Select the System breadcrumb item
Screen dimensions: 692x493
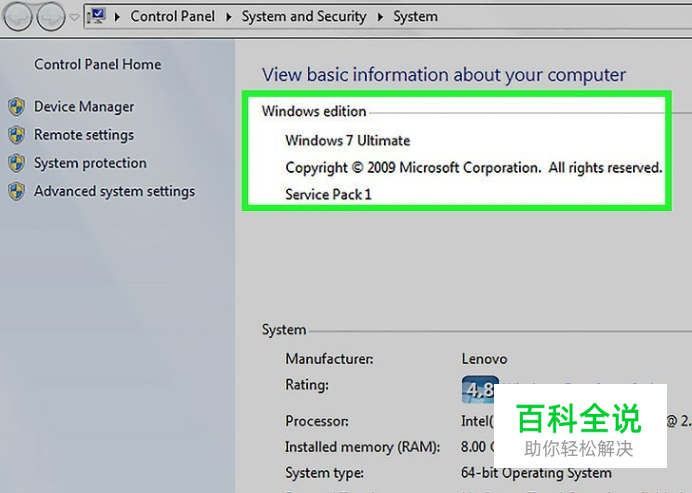coord(415,17)
